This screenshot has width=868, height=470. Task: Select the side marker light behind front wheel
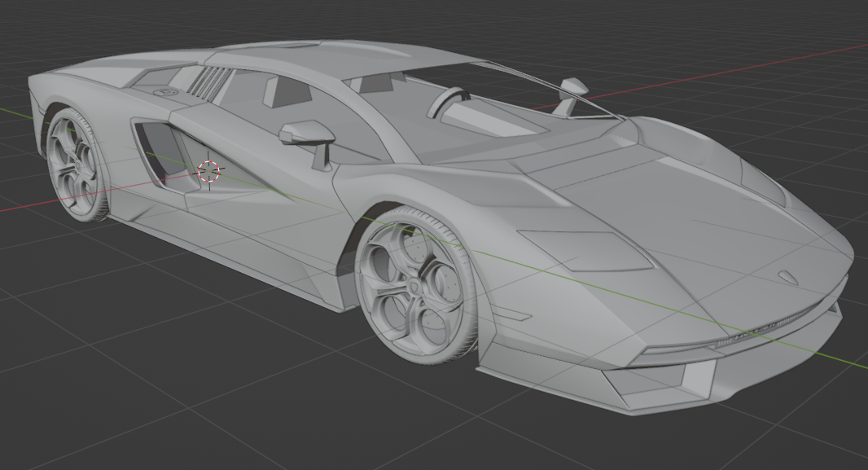click(x=513, y=314)
